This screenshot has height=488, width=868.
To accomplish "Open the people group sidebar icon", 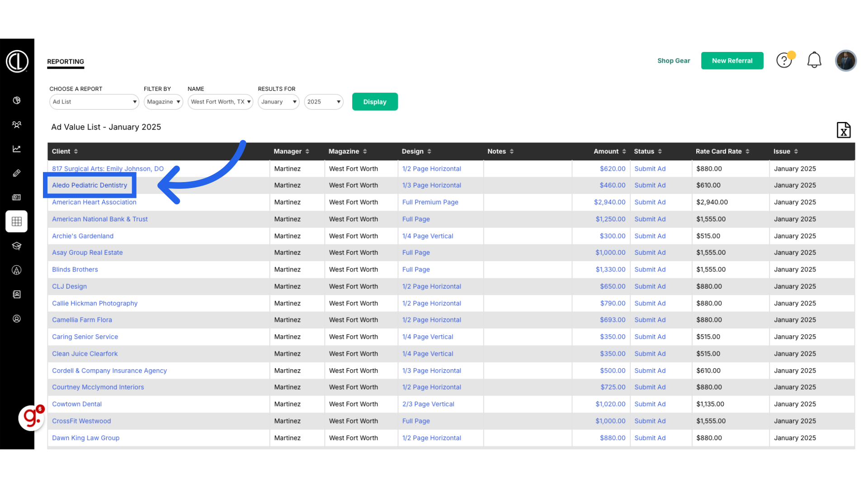I will point(17,125).
